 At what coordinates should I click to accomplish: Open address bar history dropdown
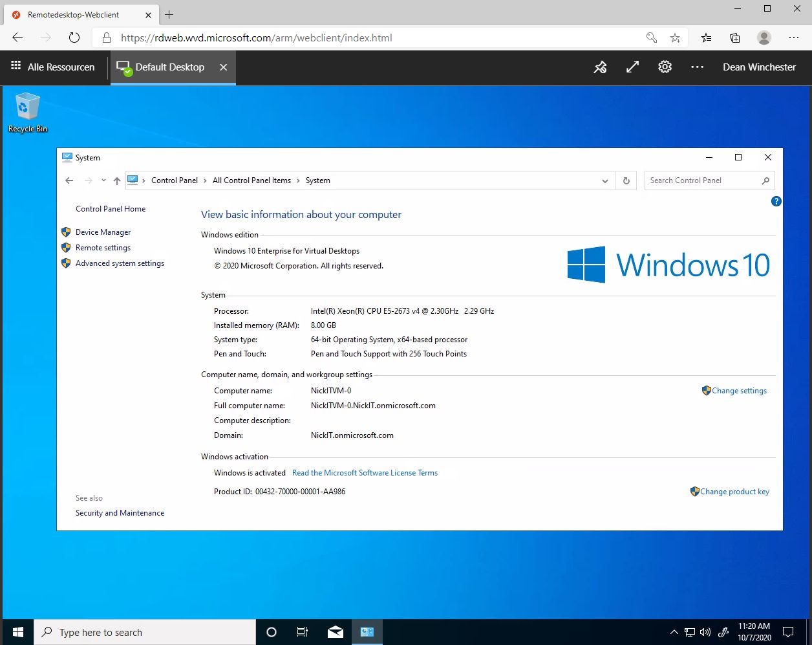point(605,180)
